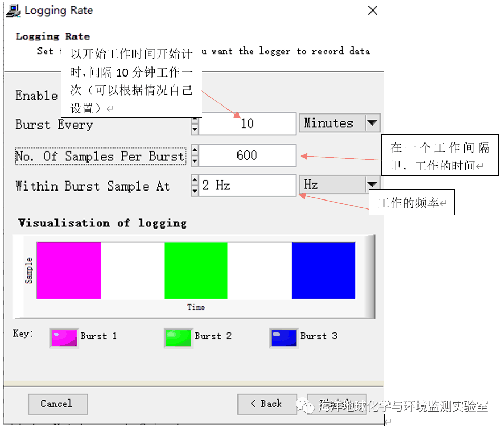Click the magenta Burst 1 bar in visualization
This screenshot has width=504, height=428.
69,269
